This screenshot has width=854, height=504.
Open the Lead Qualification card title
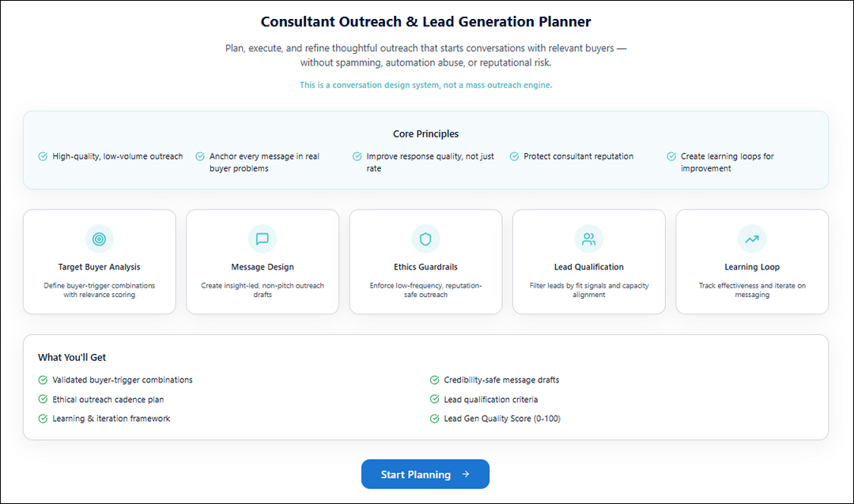589,267
